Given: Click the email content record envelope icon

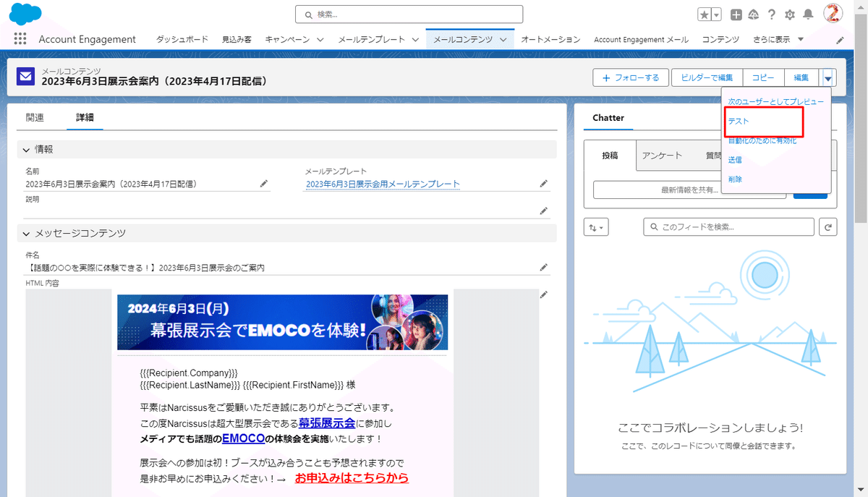Looking at the screenshot, I should click(25, 76).
